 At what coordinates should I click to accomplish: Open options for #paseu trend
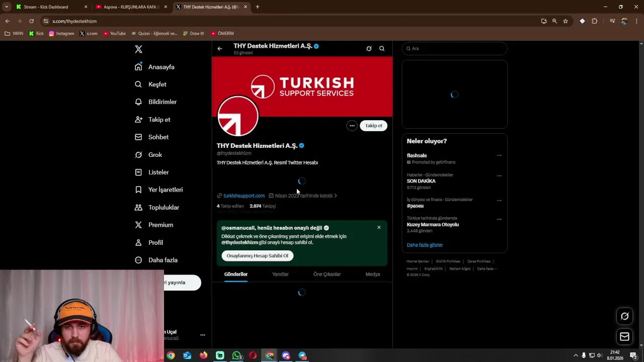(x=499, y=201)
